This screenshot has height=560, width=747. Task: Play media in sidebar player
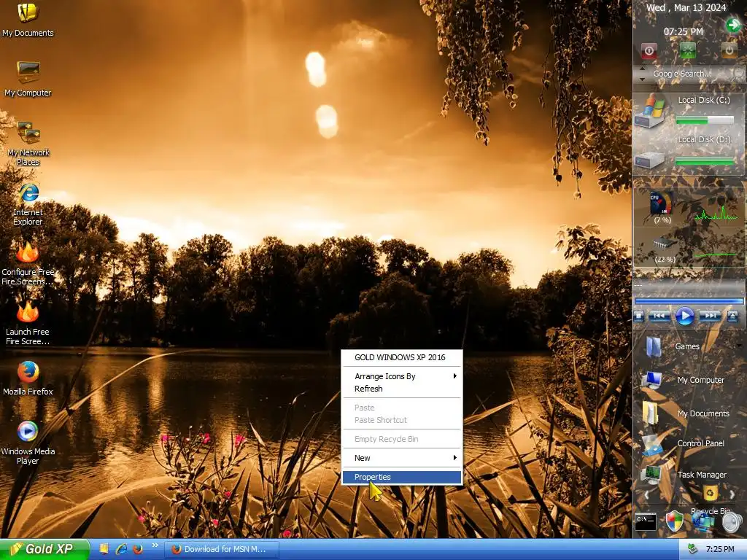pos(684,316)
